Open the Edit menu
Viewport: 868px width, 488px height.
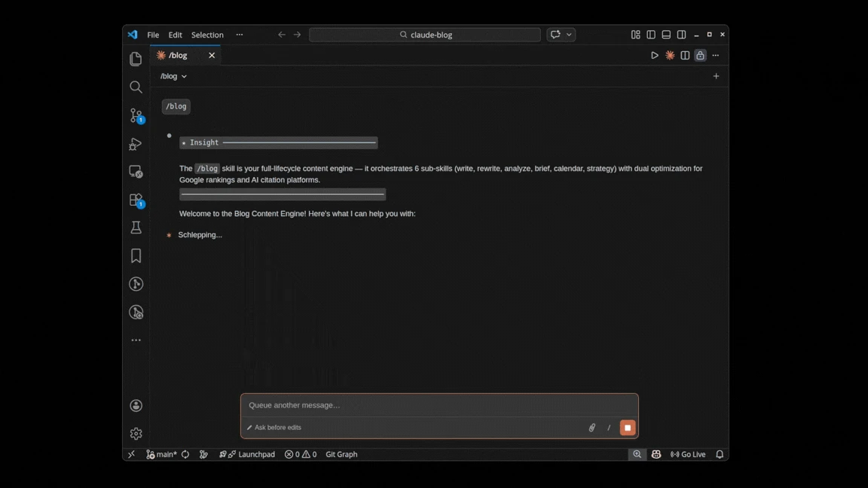tap(175, 35)
